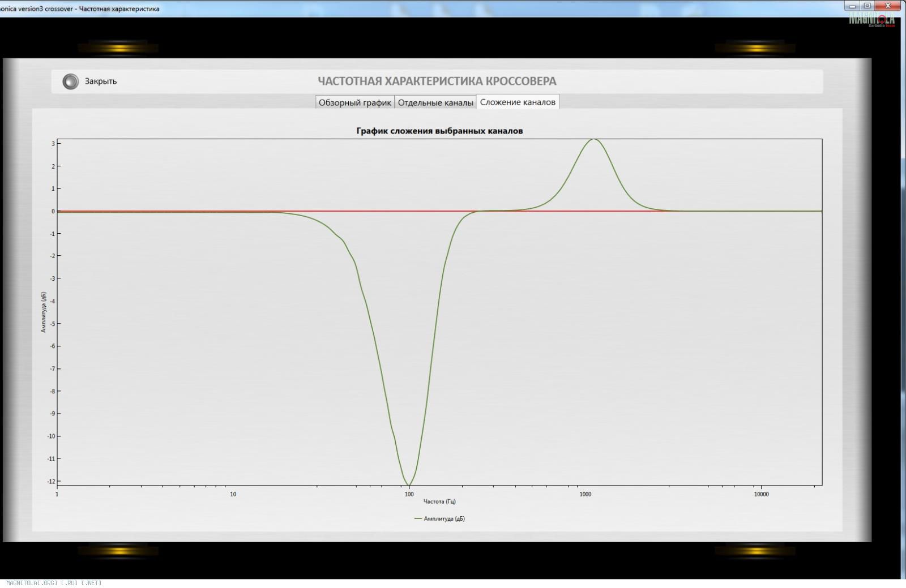Select the Сложение каналов tab
906x588 pixels.
pyautogui.click(x=518, y=102)
